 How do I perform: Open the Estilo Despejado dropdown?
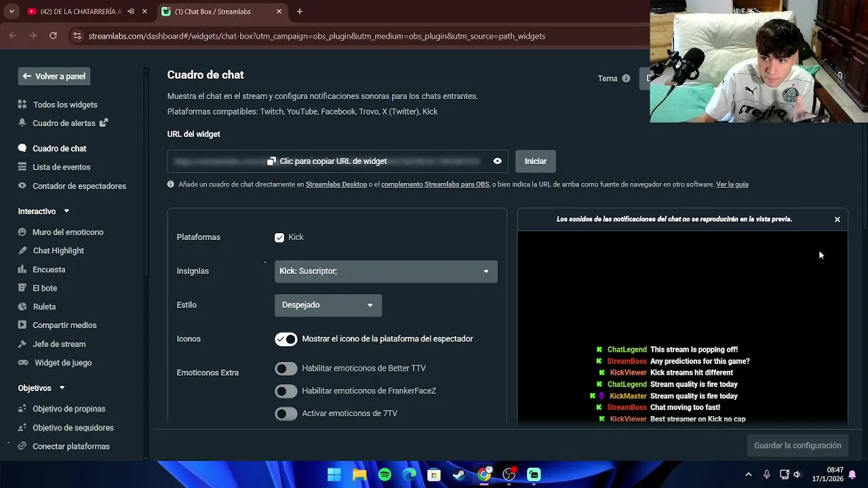click(328, 305)
